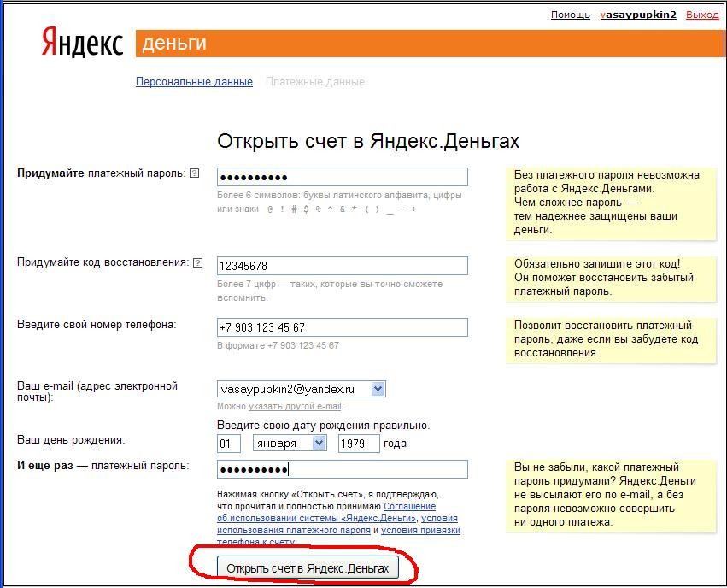The width and height of the screenshot is (727, 588).
Task: Click heading Открыть счет в Яндекс.Деньгах
Action: (368, 141)
